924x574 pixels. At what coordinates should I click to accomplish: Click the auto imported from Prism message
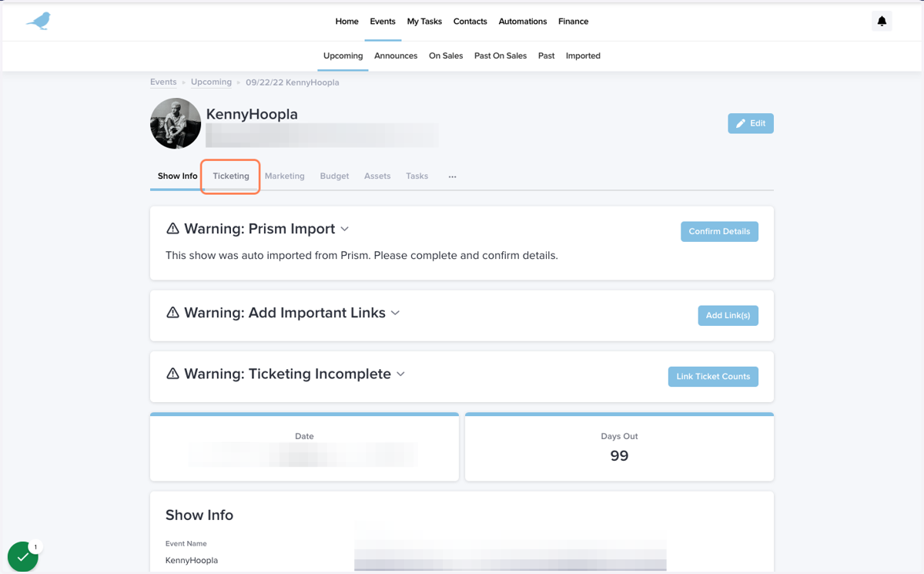click(362, 255)
